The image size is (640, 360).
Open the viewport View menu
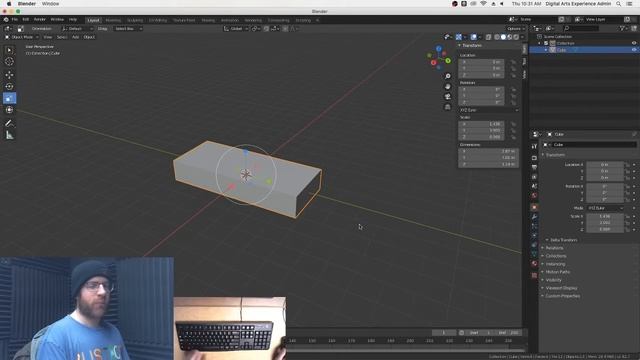(x=48, y=37)
